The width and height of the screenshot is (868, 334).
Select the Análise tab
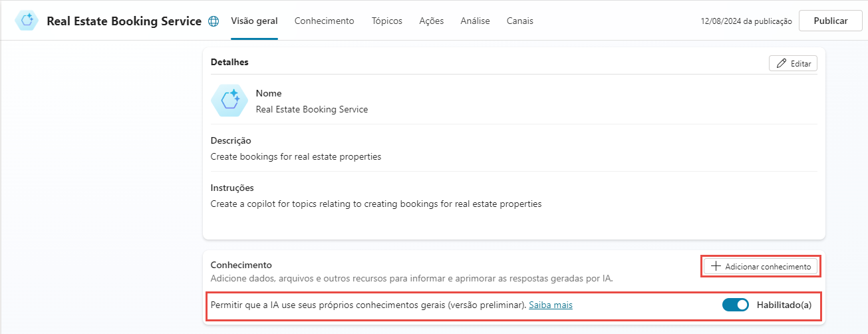point(475,21)
